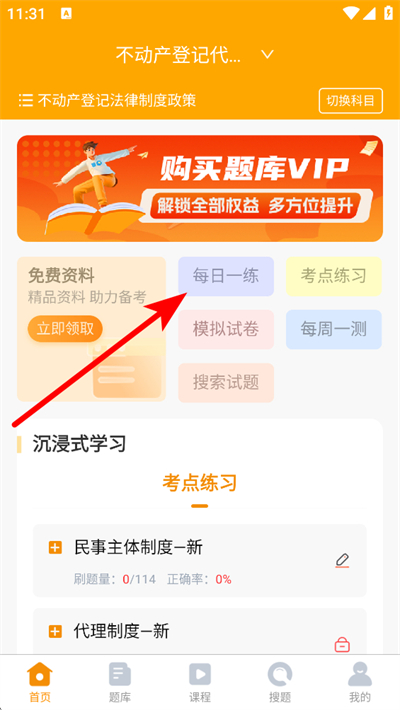The height and width of the screenshot is (710, 400).
Task: Expand 代理制度—新 with plus icon
Action: click(x=55, y=631)
